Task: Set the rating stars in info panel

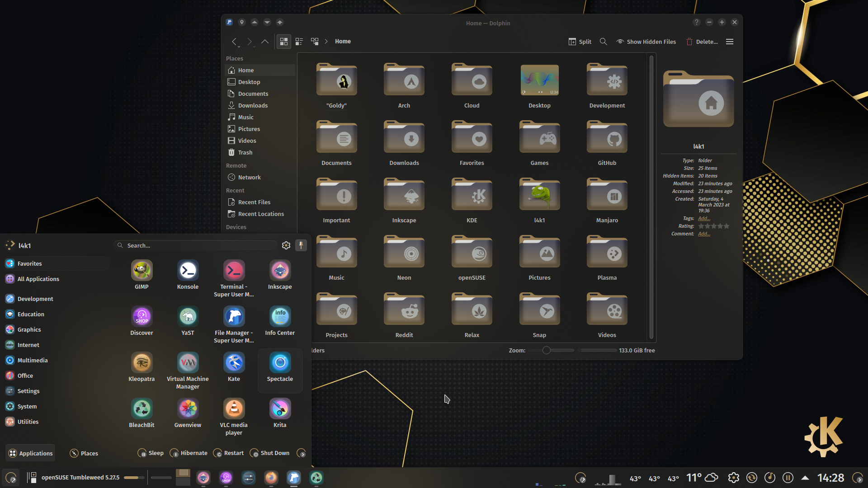Action: tap(714, 226)
